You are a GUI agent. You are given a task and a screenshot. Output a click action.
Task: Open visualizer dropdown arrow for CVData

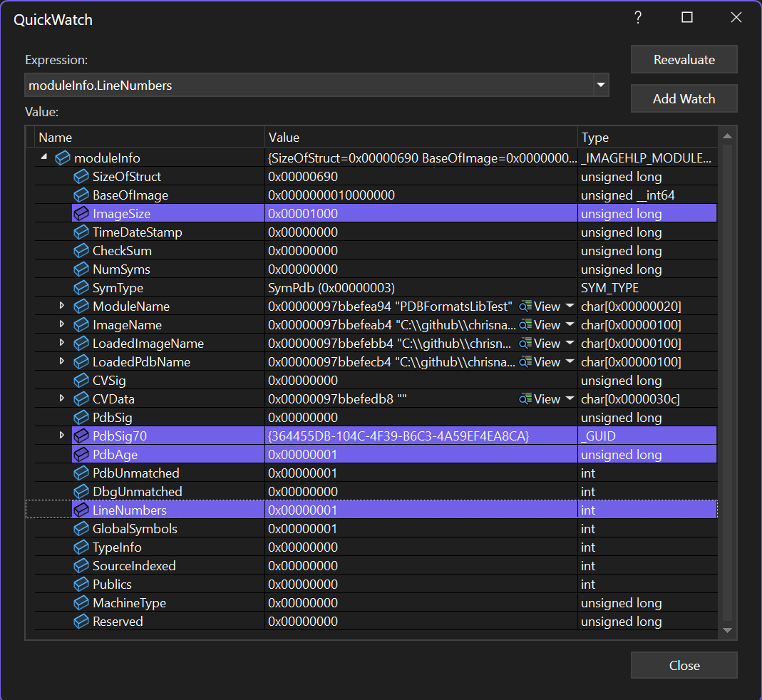coord(570,398)
